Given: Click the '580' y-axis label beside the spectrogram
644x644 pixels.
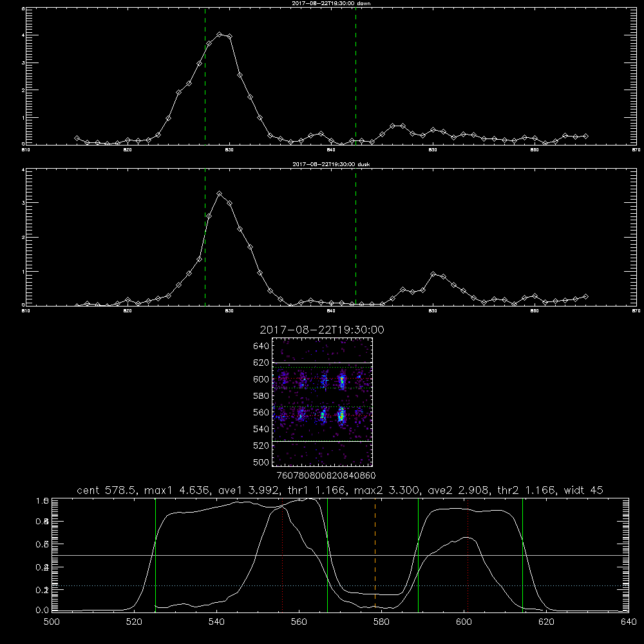Looking at the screenshot, I should coord(261,396).
